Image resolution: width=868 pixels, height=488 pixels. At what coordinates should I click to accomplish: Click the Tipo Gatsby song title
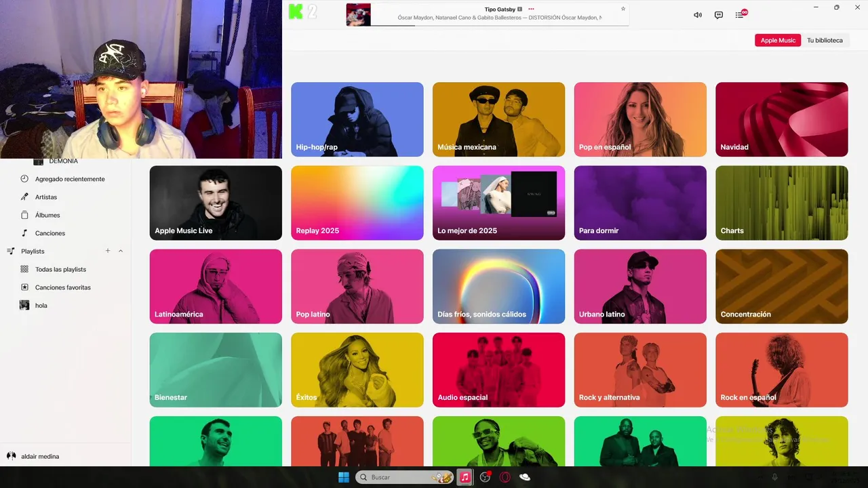(500, 9)
